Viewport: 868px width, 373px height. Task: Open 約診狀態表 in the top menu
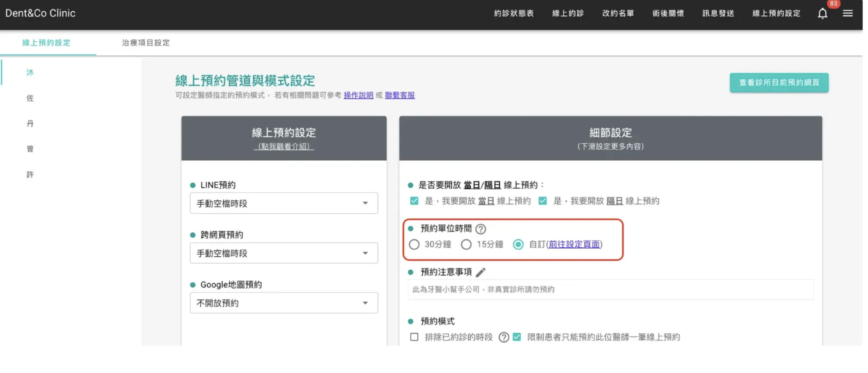pos(514,13)
